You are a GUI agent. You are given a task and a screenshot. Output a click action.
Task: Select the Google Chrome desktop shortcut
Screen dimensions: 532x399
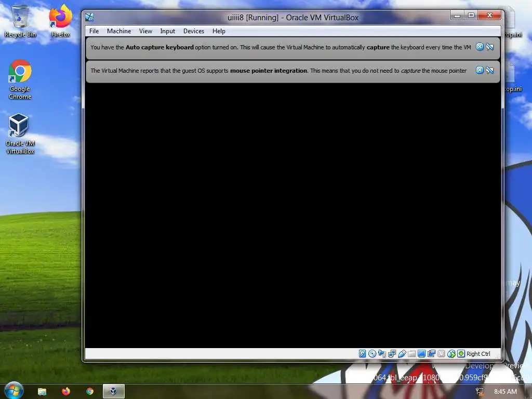(x=20, y=79)
